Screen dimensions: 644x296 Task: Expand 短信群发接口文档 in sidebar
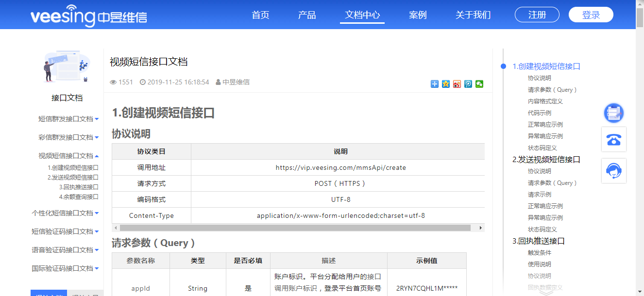[68, 119]
